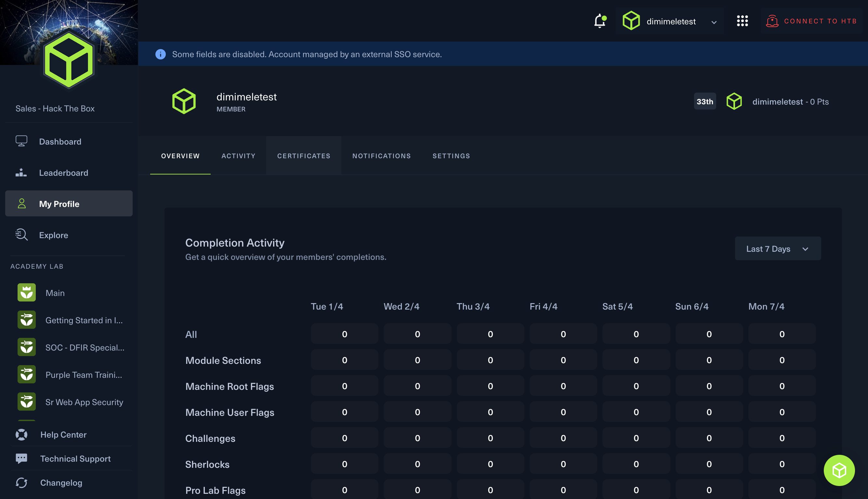
Task: Click the Tue 1/4 column header
Action: (327, 306)
